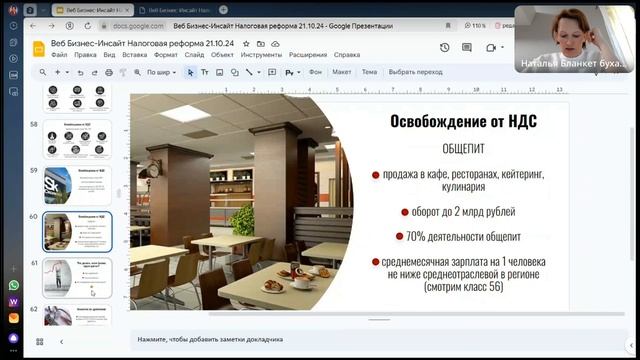Select slide 59 thumbnail
This screenshot has height=360, width=640.
coord(77,186)
